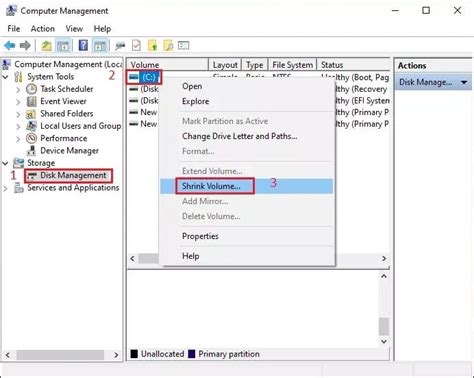Click the Type column header

pyautogui.click(x=255, y=65)
